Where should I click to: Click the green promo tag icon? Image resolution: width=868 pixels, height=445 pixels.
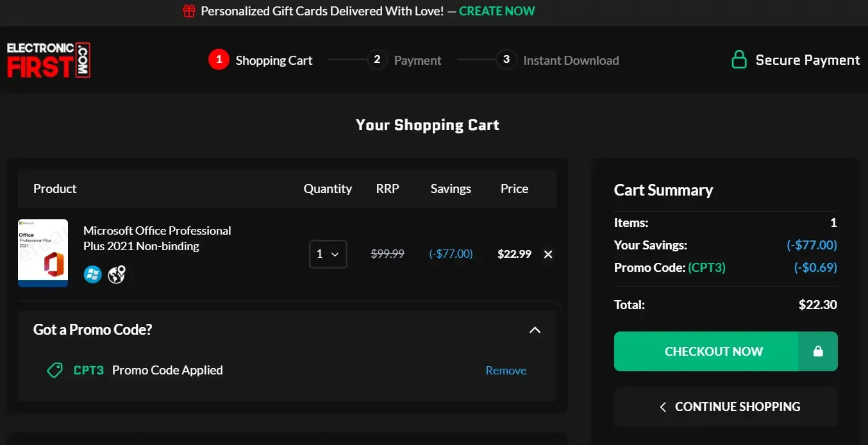pyautogui.click(x=55, y=370)
